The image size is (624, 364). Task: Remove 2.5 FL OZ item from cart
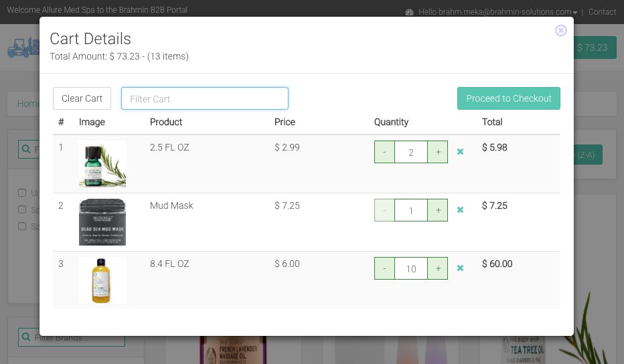460,152
